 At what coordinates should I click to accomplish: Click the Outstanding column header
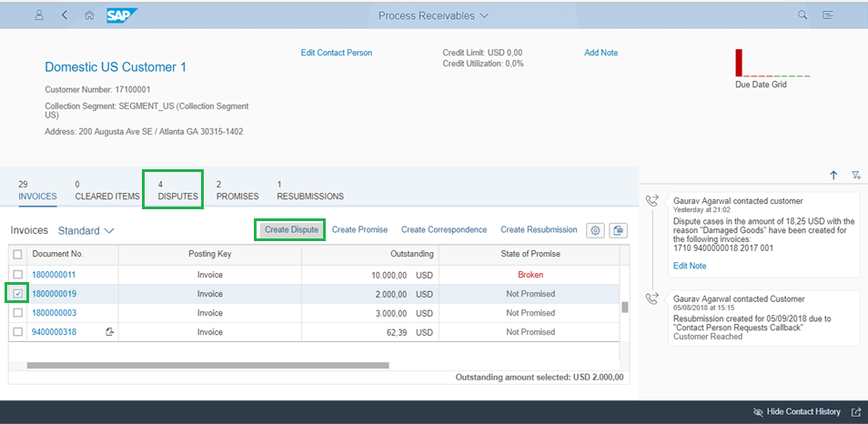[370, 254]
